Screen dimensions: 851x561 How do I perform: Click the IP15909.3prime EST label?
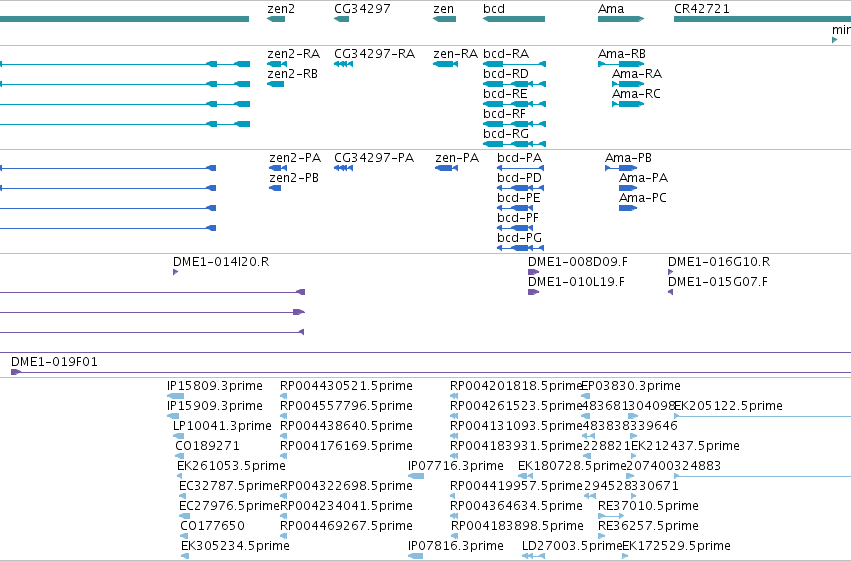(215, 406)
